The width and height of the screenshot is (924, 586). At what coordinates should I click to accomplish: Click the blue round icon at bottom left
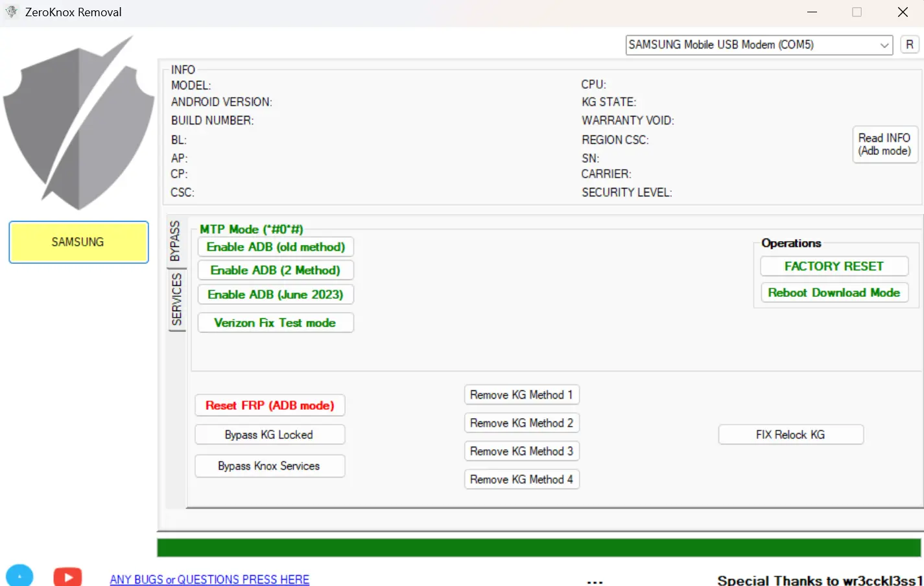(x=19, y=576)
